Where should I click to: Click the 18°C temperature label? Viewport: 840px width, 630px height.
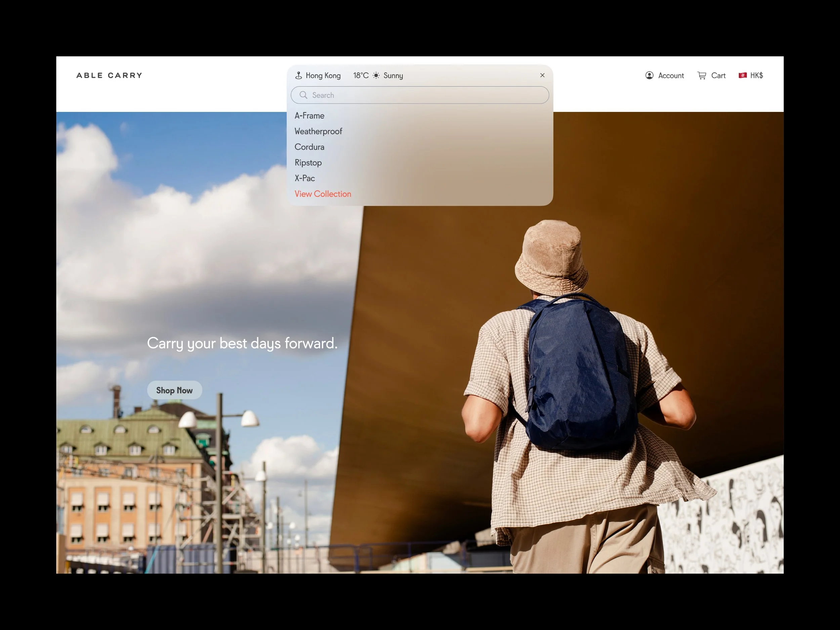[361, 76]
